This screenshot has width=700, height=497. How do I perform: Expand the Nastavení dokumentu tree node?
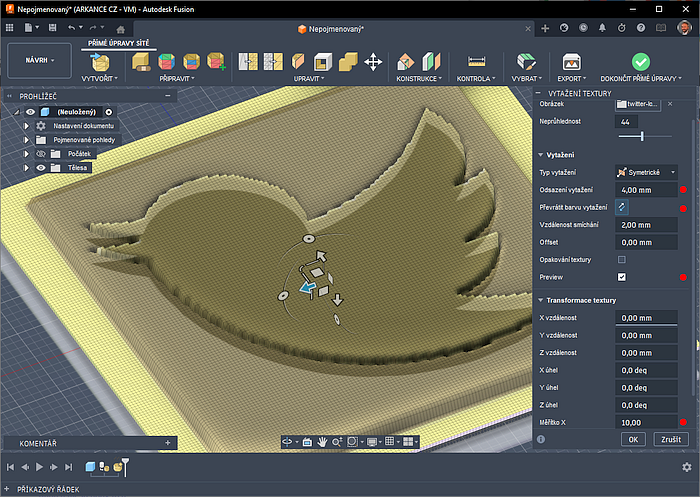click(27, 126)
